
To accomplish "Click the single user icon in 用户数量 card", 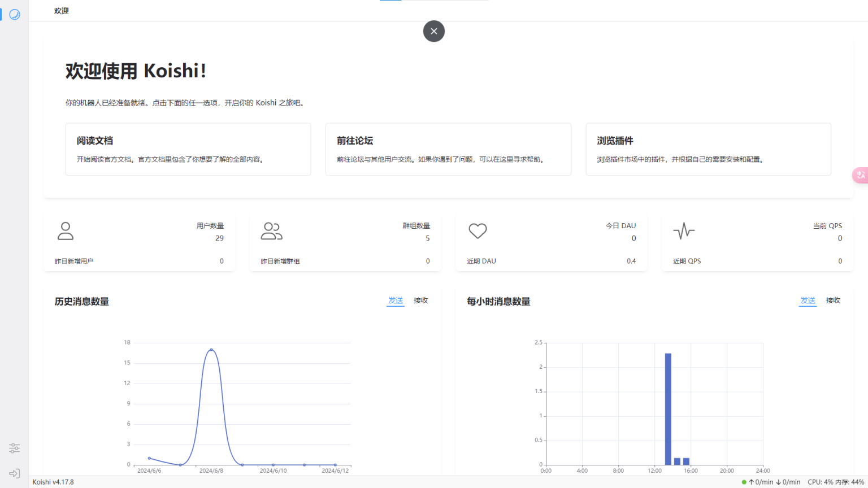I will (66, 231).
